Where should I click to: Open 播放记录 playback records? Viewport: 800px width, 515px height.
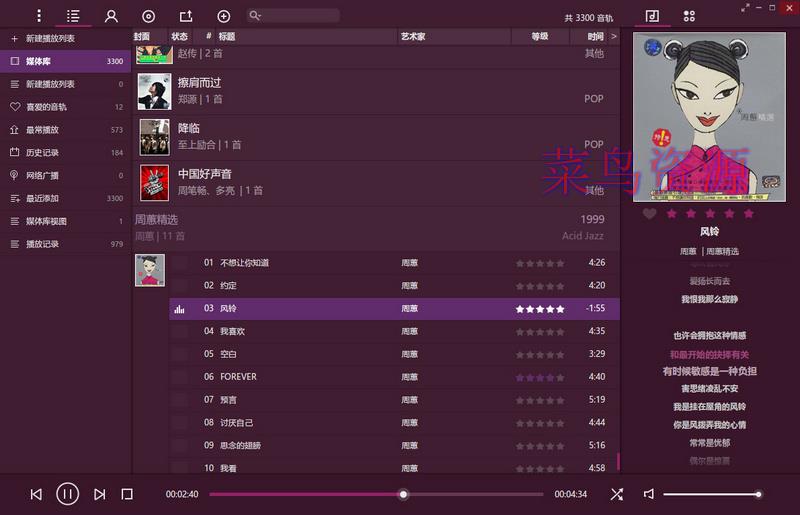click(66, 244)
